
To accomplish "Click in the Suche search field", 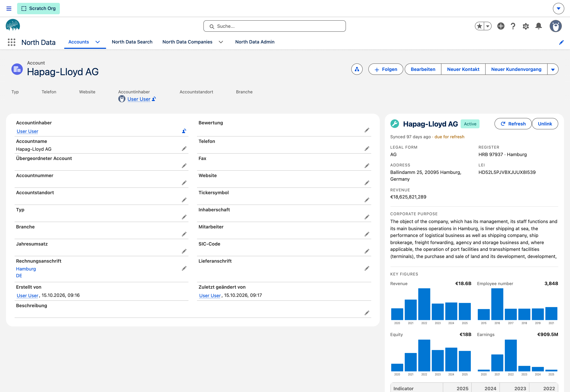I will [x=274, y=26].
